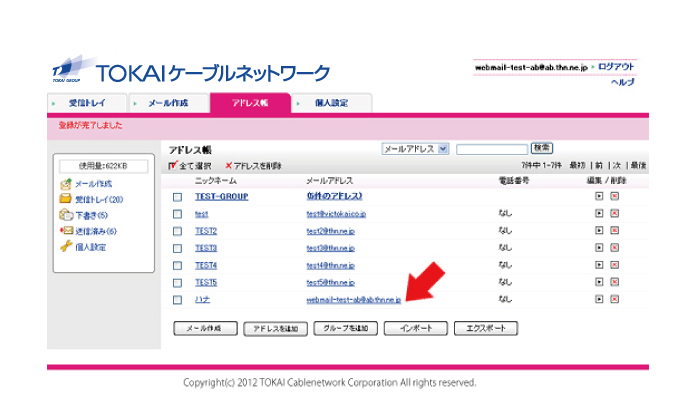The image size is (700, 403).
Task: Open sidebar 受信トレイ(20) link
Action: pos(99,199)
